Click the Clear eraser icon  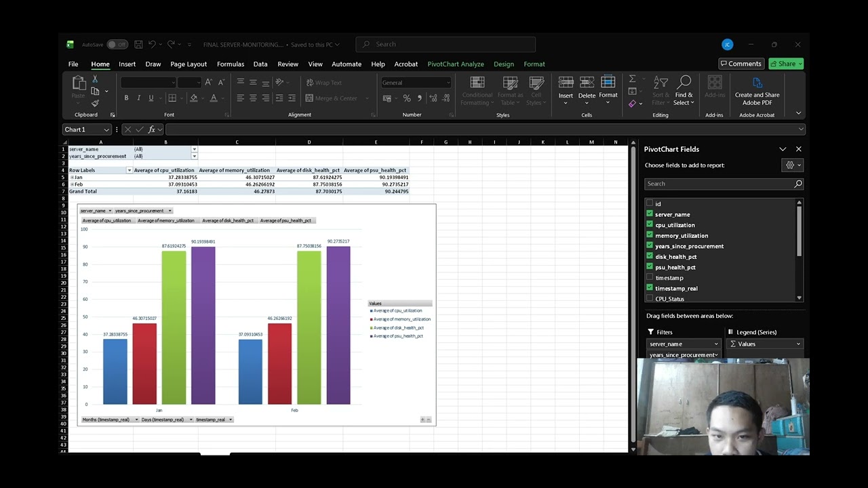pos(632,104)
